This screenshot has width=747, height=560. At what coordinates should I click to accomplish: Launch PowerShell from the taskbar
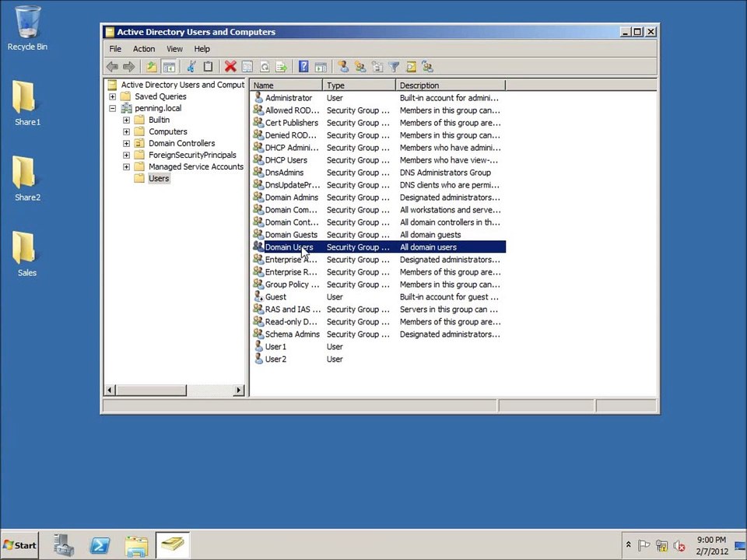click(x=100, y=545)
